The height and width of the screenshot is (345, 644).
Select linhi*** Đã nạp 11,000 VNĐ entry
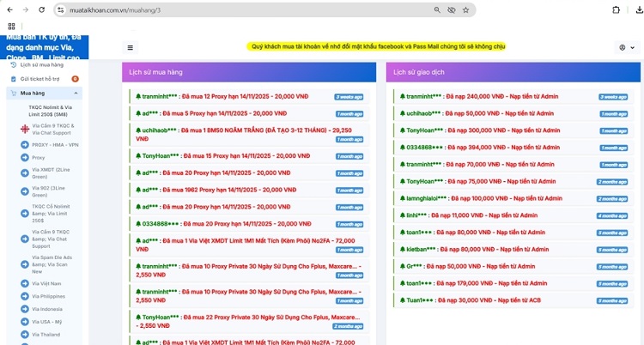513,215
